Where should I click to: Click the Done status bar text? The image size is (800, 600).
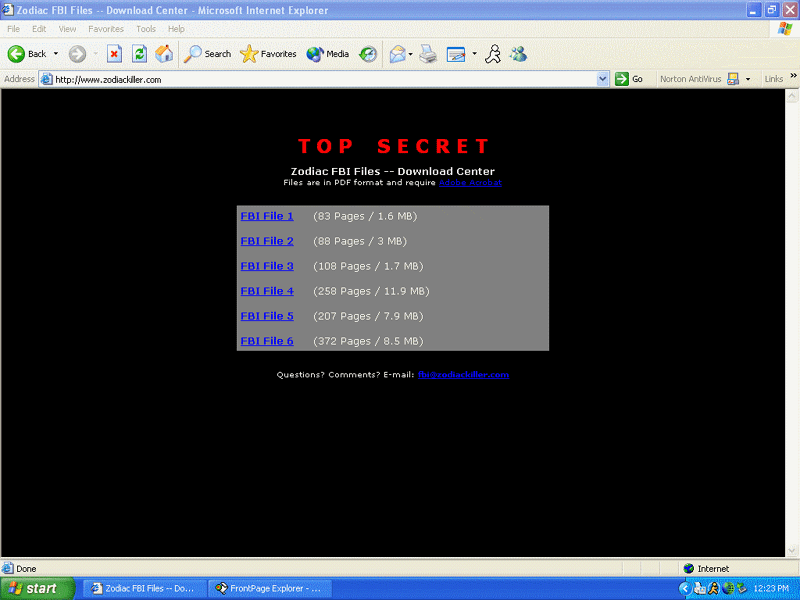point(26,568)
